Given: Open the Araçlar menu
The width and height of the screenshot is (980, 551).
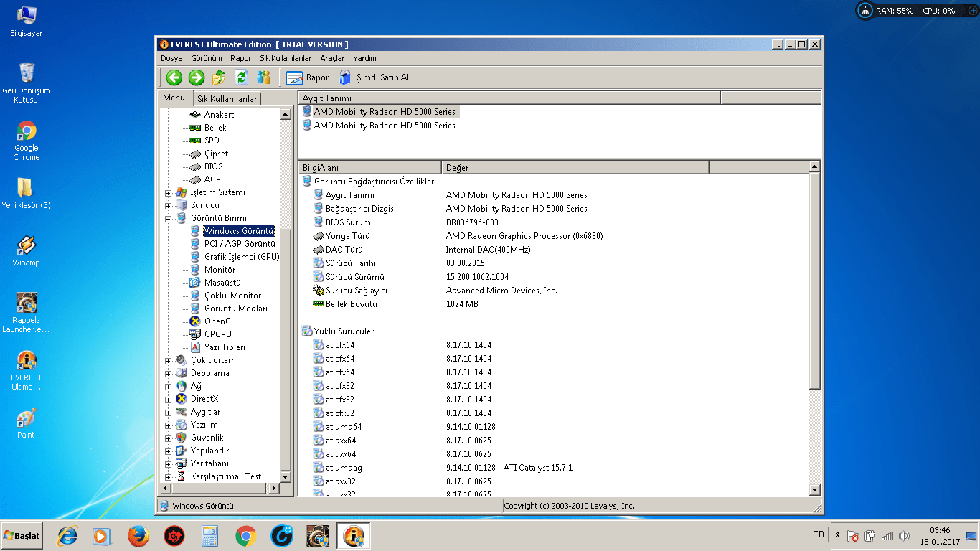Looking at the screenshot, I should pyautogui.click(x=332, y=58).
